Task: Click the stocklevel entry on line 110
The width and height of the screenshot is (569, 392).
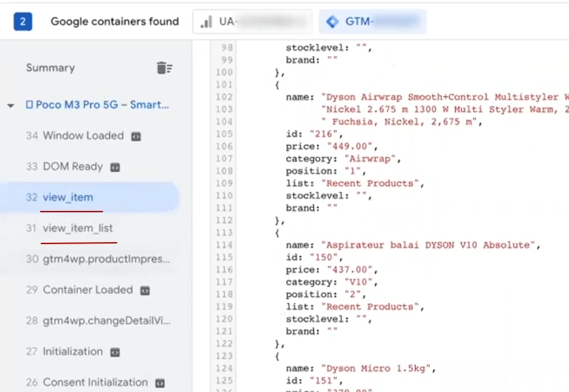Action: click(329, 196)
